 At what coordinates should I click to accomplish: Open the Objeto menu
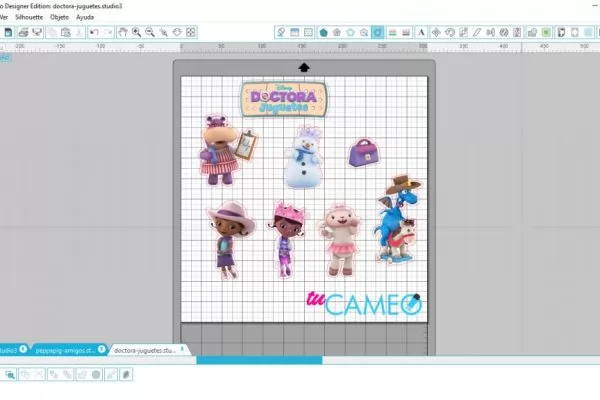pos(59,17)
